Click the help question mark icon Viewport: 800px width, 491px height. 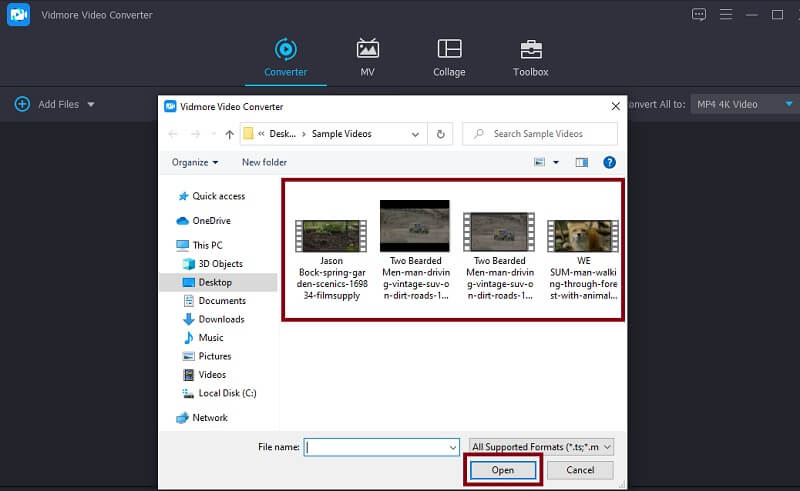point(609,162)
